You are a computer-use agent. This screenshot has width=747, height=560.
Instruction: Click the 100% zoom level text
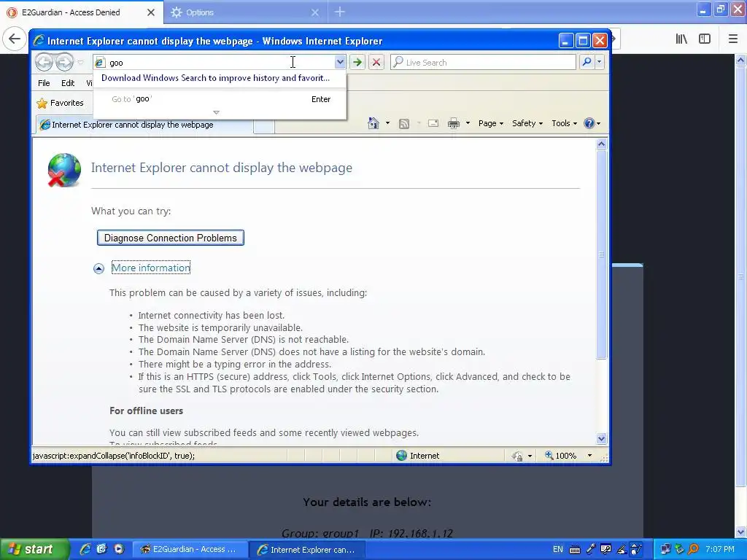pos(566,455)
